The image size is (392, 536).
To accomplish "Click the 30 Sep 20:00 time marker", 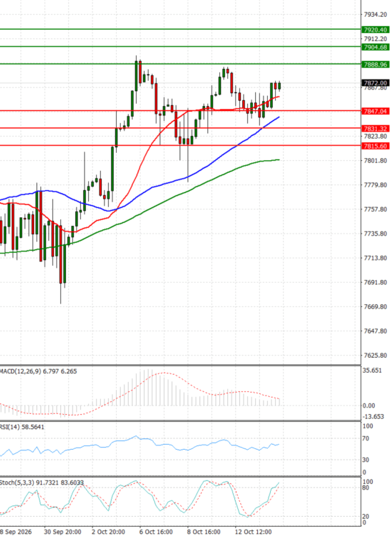I will (63, 532).
